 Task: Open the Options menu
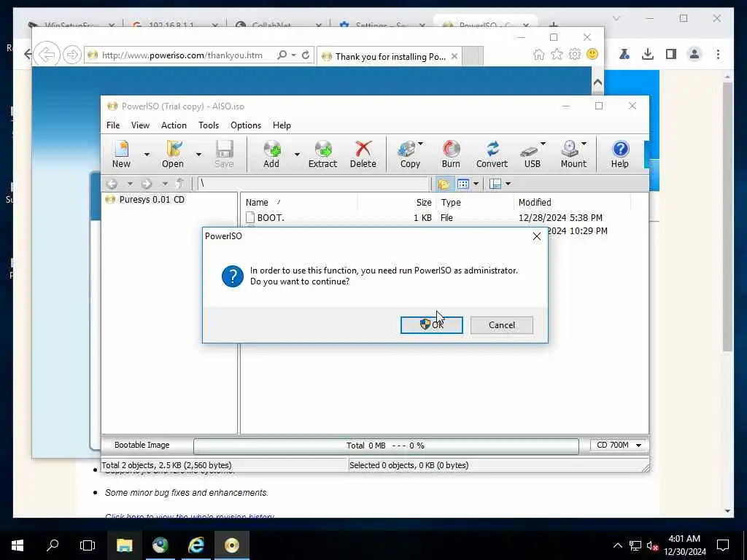[x=246, y=125]
